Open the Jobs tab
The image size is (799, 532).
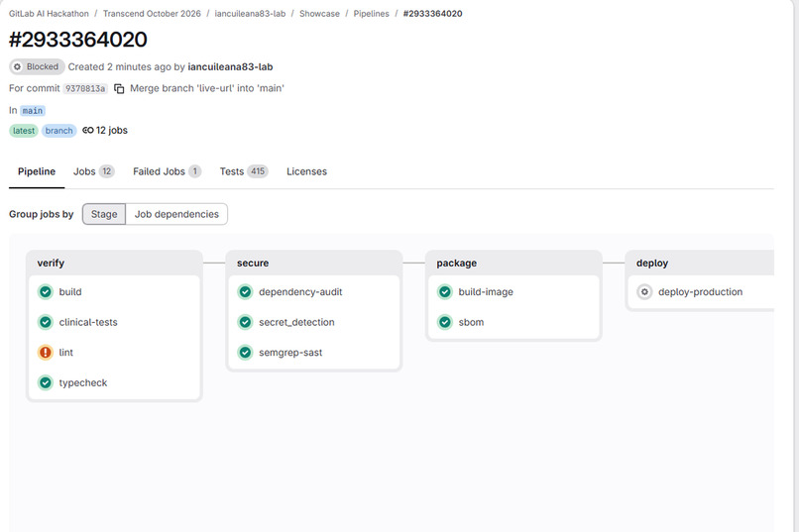94,171
